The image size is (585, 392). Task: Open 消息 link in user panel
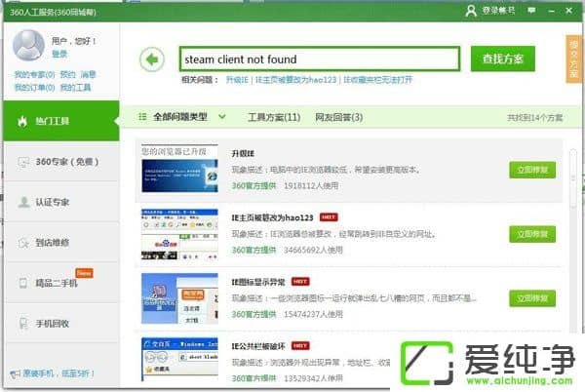coord(89,74)
